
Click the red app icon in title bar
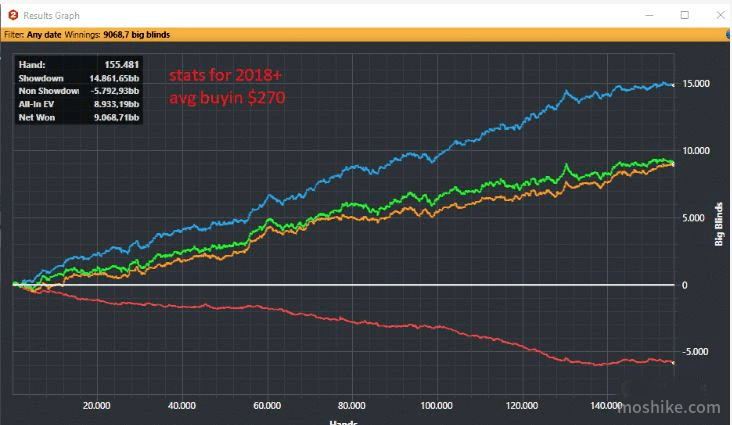click(13, 15)
